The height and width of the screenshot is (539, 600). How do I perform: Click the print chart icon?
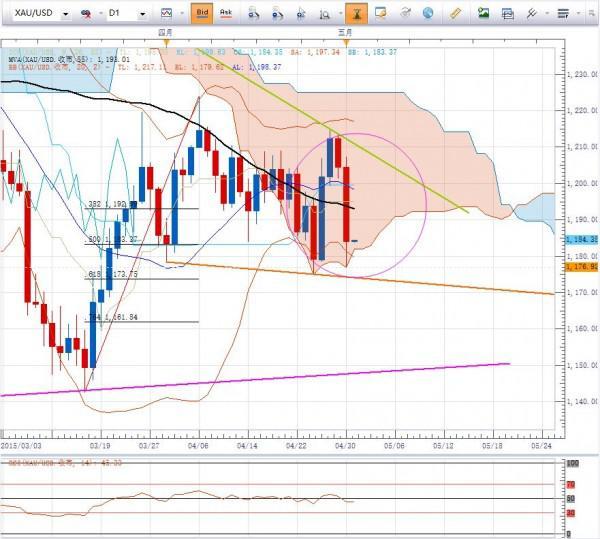click(x=507, y=14)
